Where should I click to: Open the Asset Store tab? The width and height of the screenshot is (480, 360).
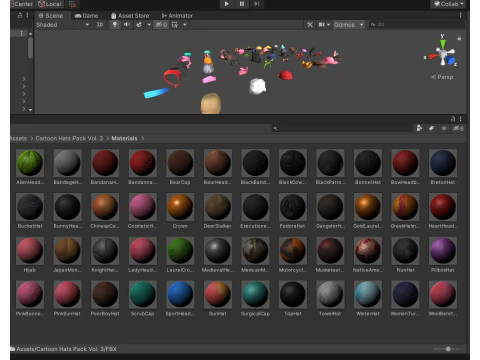[130, 16]
